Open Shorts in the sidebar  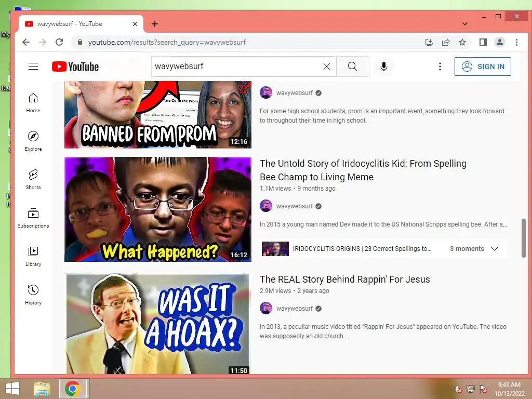click(33, 179)
